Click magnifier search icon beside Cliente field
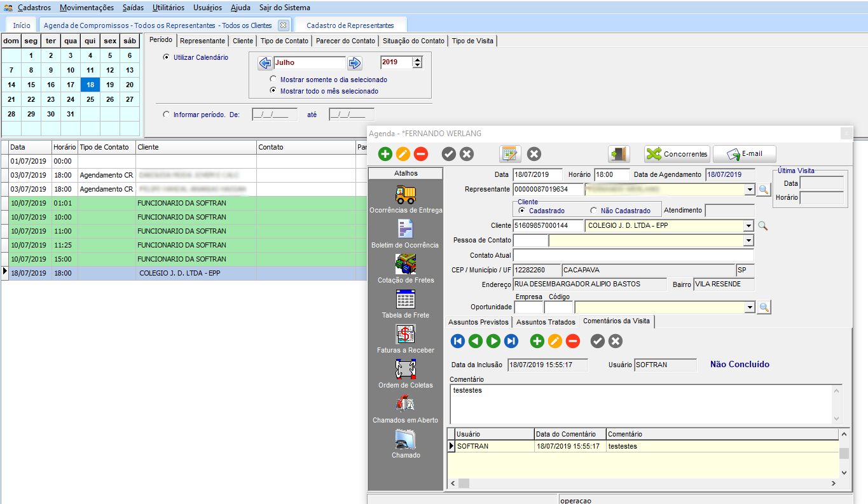The image size is (868, 504). pyautogui.click(x=762, y=225)
